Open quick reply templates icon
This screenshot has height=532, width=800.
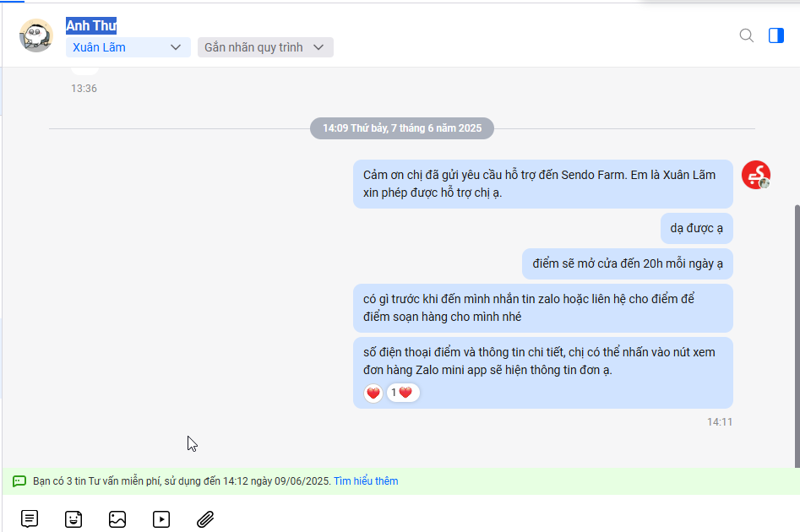[30, 518]
